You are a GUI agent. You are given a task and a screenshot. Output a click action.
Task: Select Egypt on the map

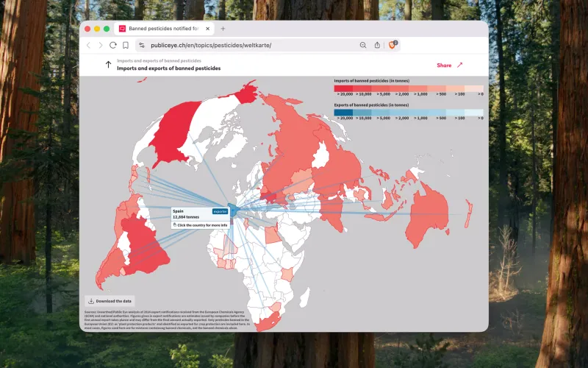(x=273, y=235)
